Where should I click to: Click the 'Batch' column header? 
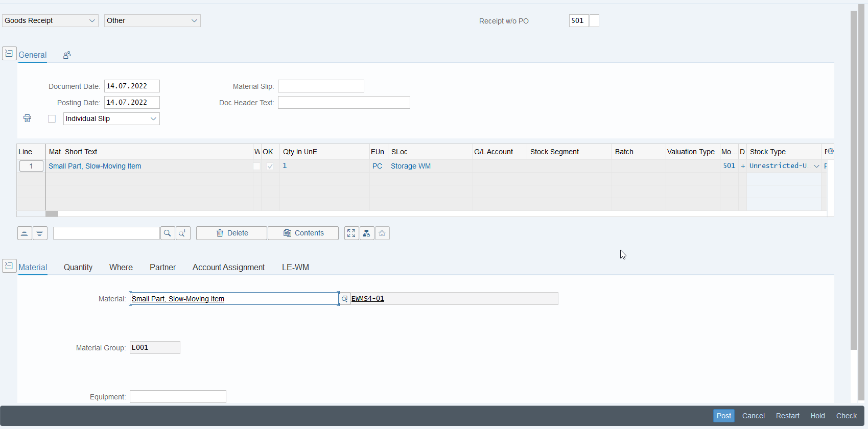(639, 152)
